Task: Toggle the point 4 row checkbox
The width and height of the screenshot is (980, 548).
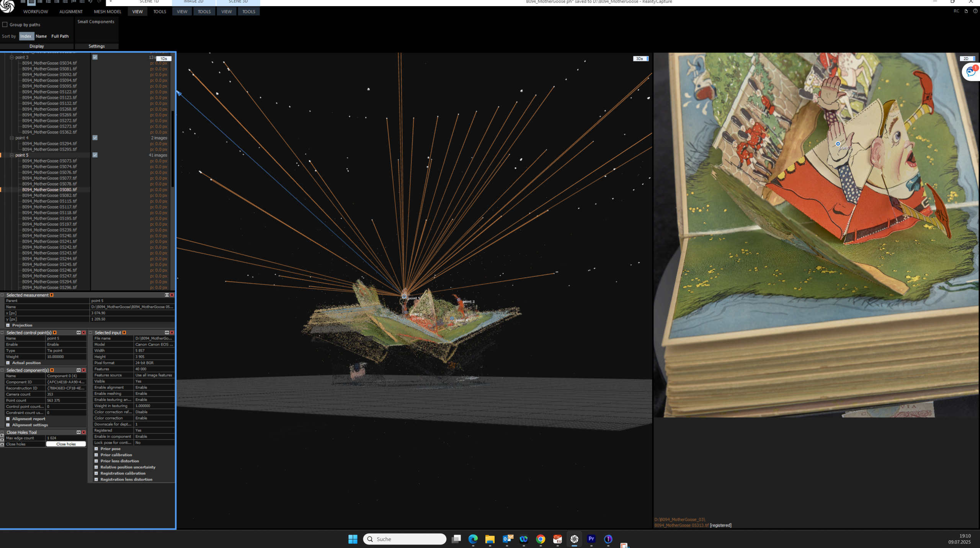Action: tap(95, 138)
